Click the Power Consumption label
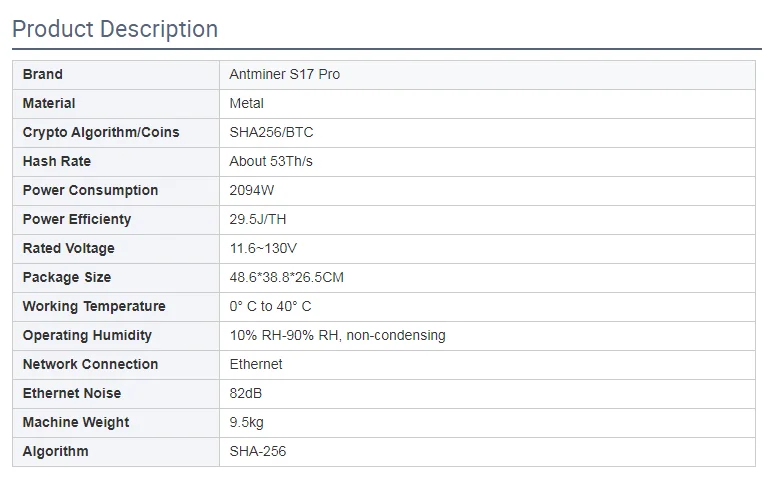Image resolution: width=769 pixels, height=478 pixels. [90, 190]
